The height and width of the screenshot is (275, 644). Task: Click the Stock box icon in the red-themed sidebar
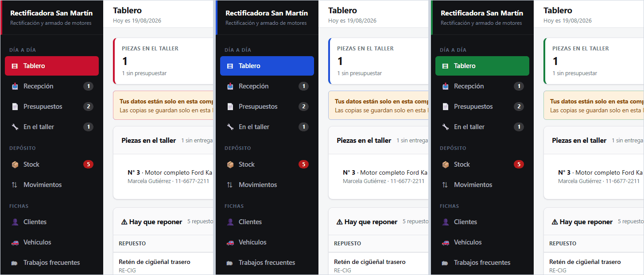15,164
